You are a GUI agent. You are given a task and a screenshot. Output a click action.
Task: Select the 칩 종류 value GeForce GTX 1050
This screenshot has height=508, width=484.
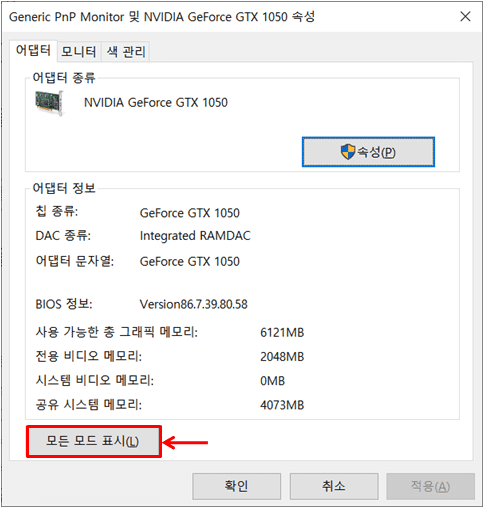pyautogui.click(x=190, y=213)
